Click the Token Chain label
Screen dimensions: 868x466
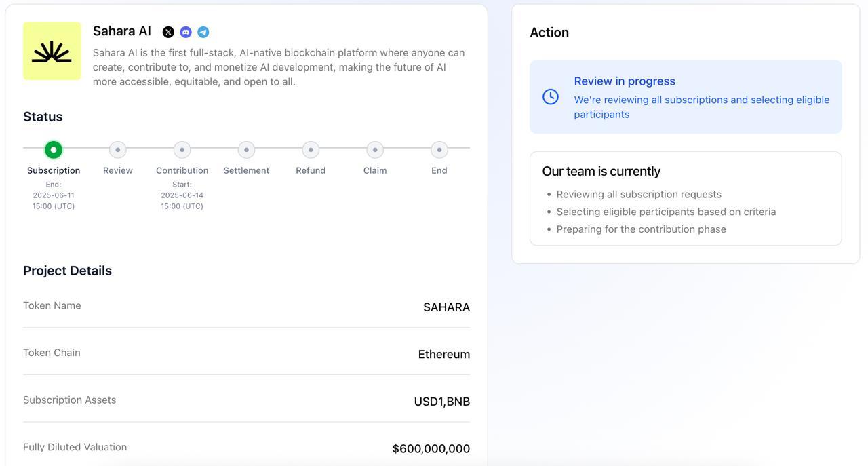pos(52,353)
